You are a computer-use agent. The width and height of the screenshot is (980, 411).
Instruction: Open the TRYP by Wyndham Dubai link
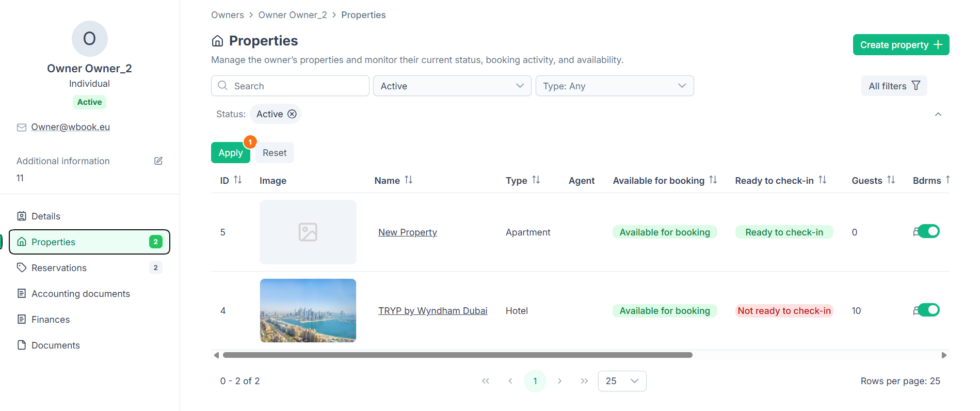[x=432, y=311]
